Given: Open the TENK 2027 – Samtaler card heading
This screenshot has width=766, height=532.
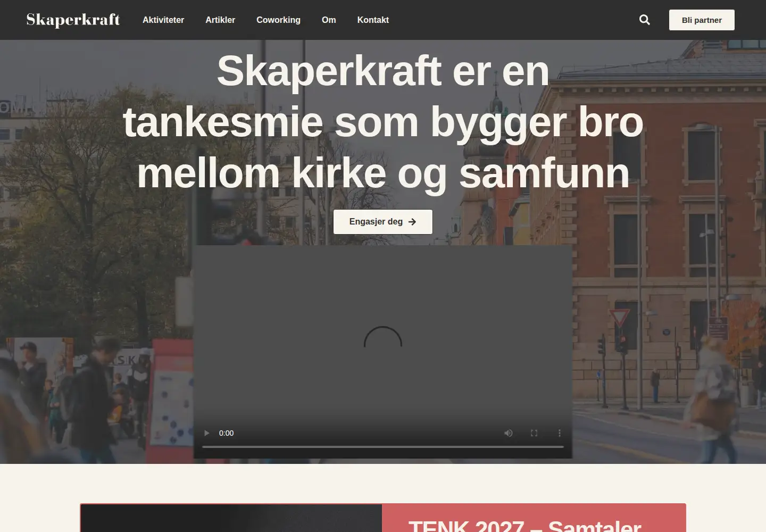Looking at the screenshot, I should coord(525,525).
